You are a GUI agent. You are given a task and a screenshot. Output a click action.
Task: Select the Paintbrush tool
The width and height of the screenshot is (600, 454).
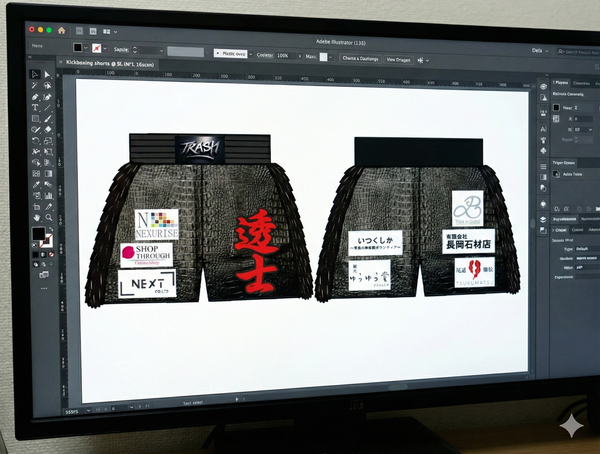pyautogui.click(x=48, y=119)
